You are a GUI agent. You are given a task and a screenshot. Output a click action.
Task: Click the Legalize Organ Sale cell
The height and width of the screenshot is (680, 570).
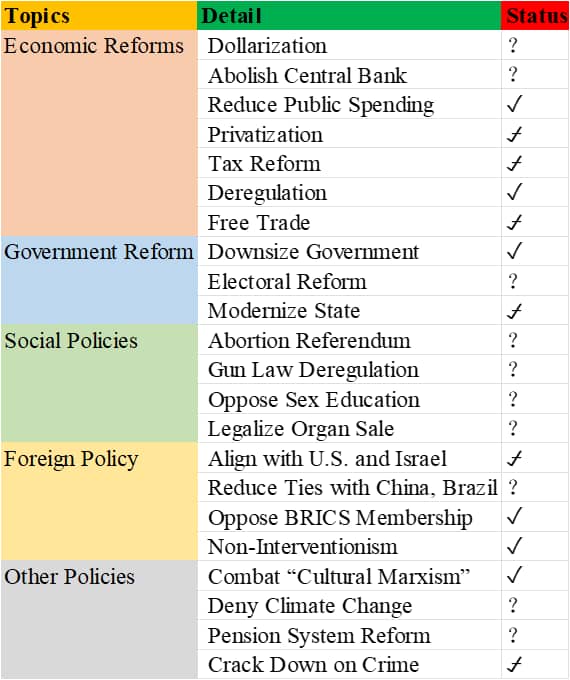(349, 428)
